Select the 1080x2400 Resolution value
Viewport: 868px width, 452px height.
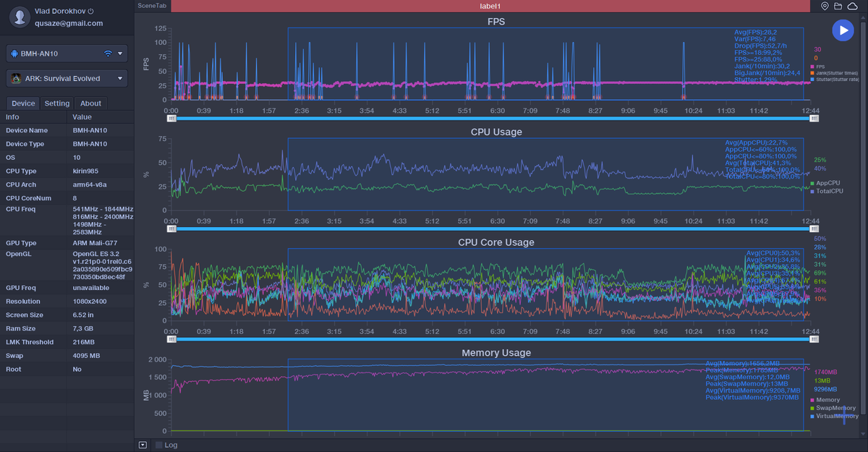coord(90,302)
